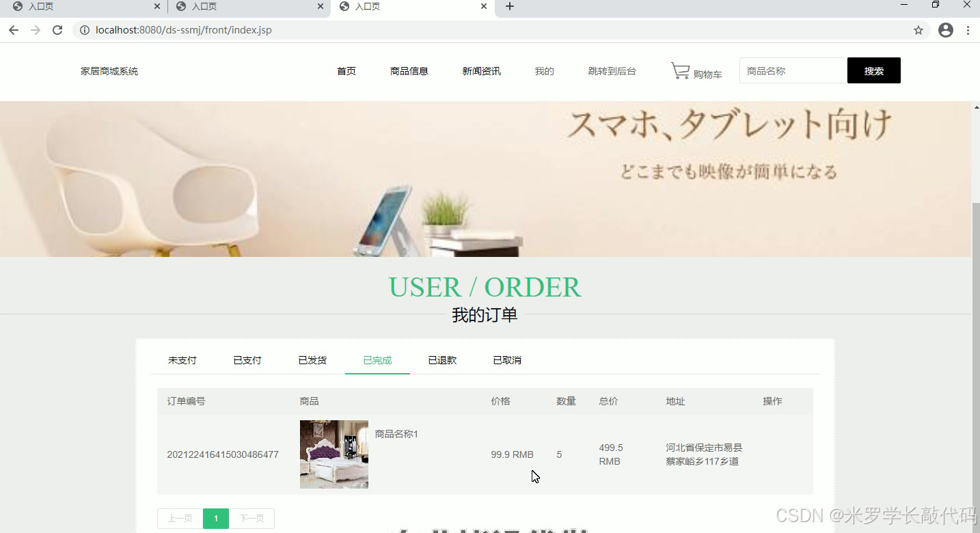Click the forward navigation arrow
The width and height of the screenshot is (980, 533).
point(36,29)
